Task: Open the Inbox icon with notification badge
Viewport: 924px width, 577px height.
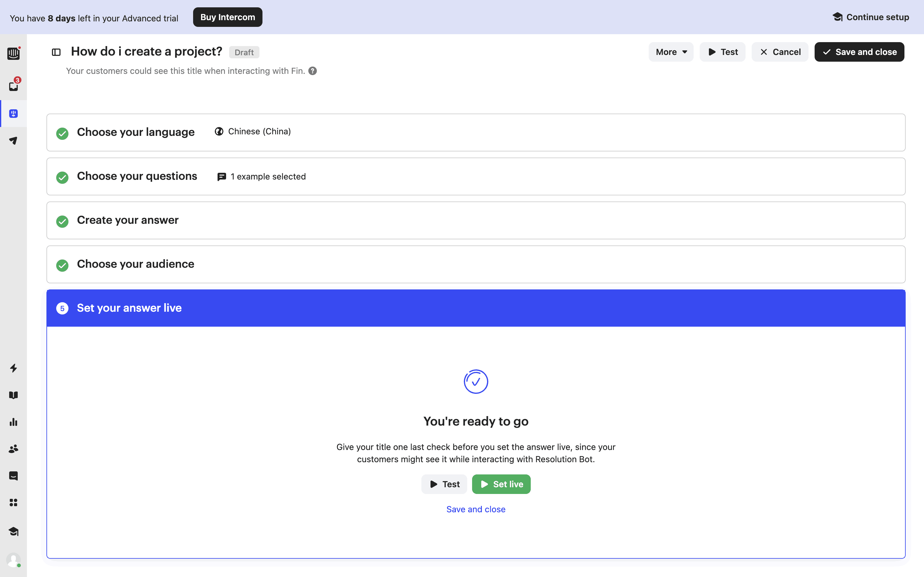Action: point(14,86)
